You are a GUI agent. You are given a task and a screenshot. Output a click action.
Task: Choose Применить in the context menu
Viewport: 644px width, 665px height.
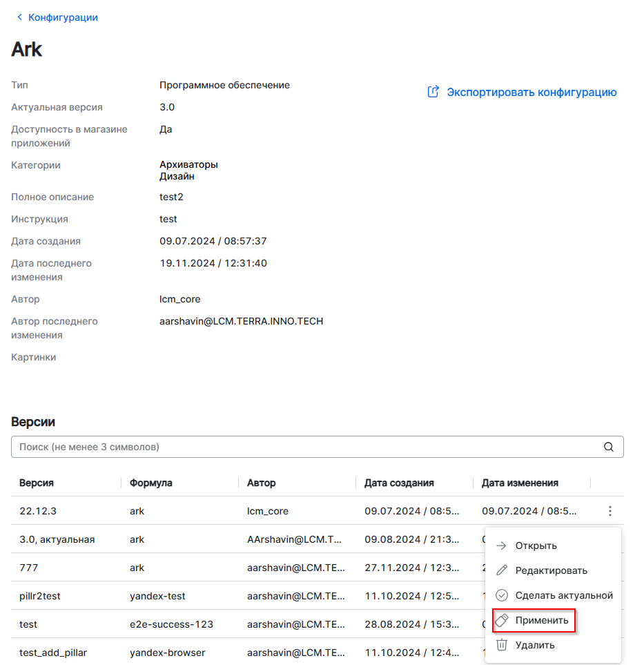pyautogui.click(x=542, y=620)
